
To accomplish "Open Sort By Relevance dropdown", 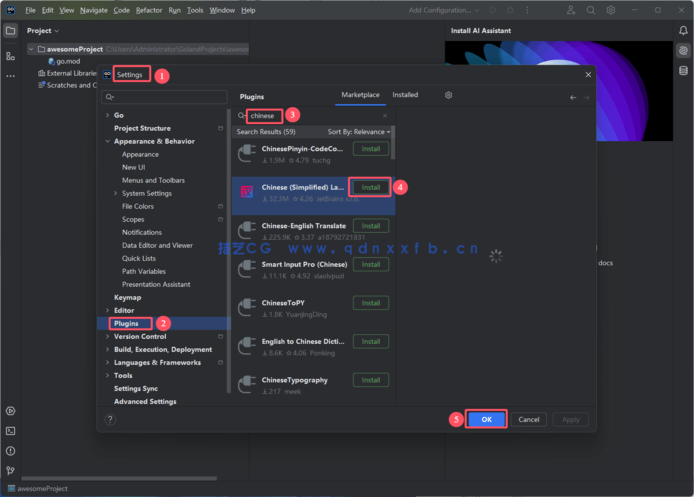I will click(359, 132).
